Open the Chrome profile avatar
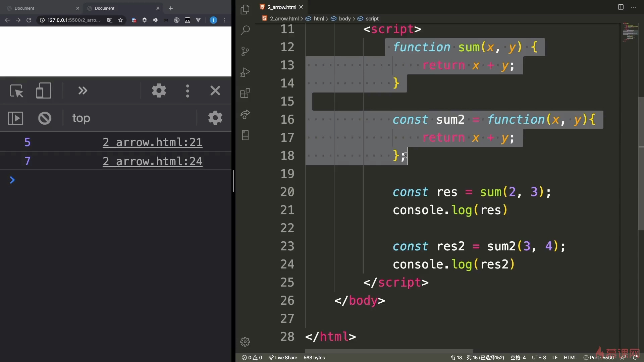The height and width of the screenshot is (362, 644). [x=213, y=20]
